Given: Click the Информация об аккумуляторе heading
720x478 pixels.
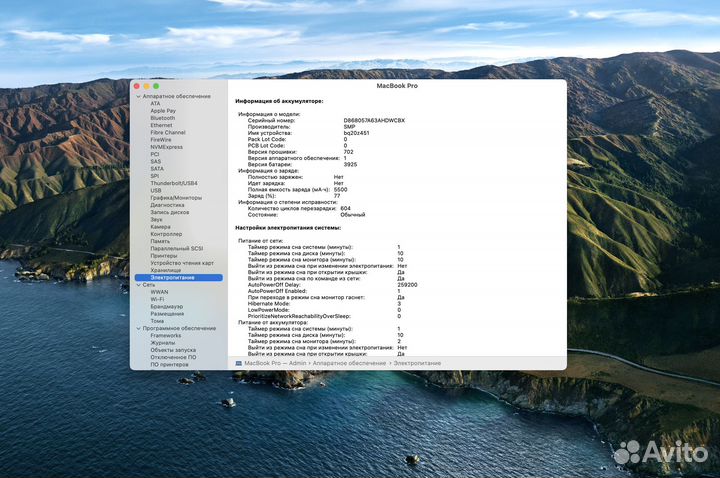Looking at the screenshot, I should tap(279, 101).
